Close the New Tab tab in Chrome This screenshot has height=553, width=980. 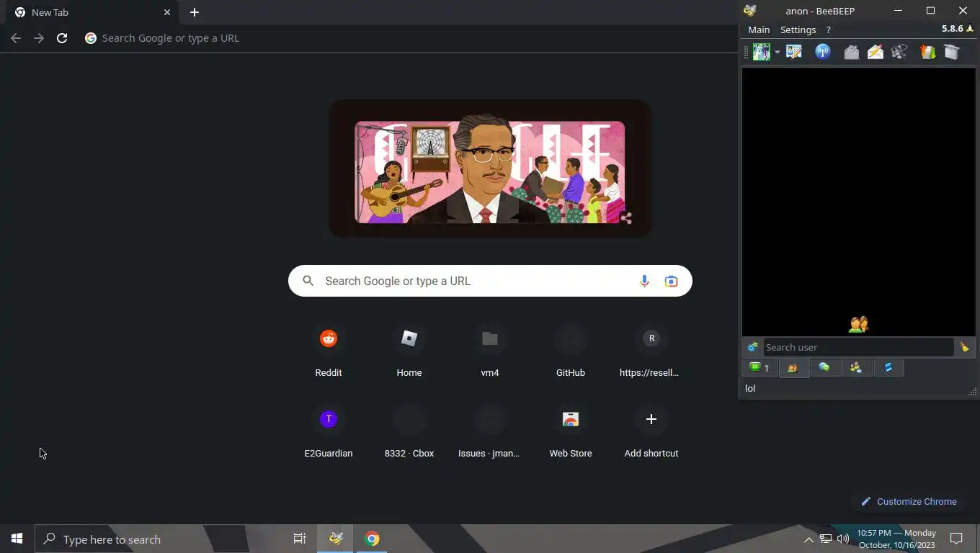point(167,12)
